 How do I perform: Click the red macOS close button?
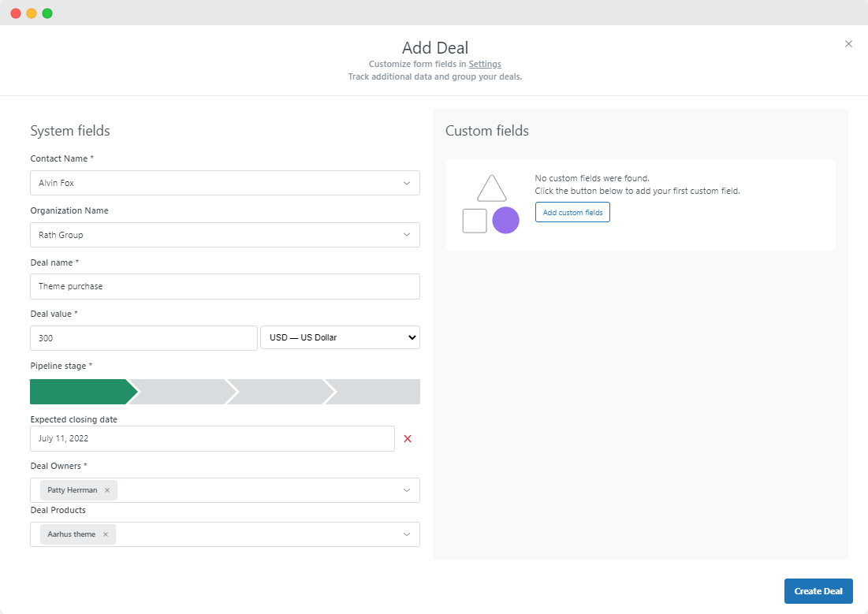[16, 13]
